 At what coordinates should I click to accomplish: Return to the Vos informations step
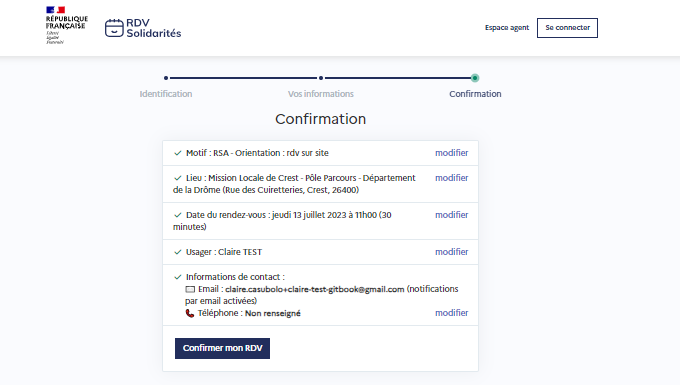[320, 94]
